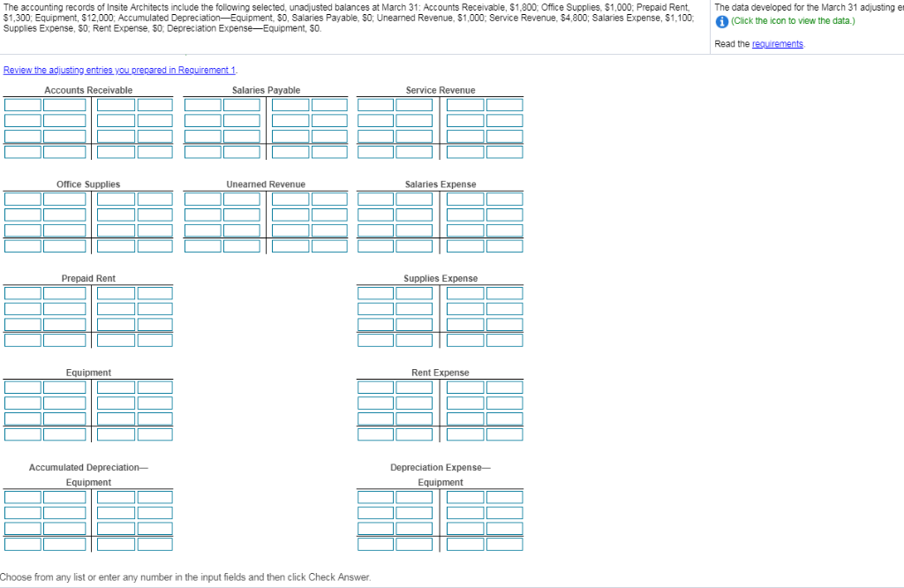Select balance-row debit amount field in Rent Expense
Screen dimensions: 904x588
tap(414, 434)
